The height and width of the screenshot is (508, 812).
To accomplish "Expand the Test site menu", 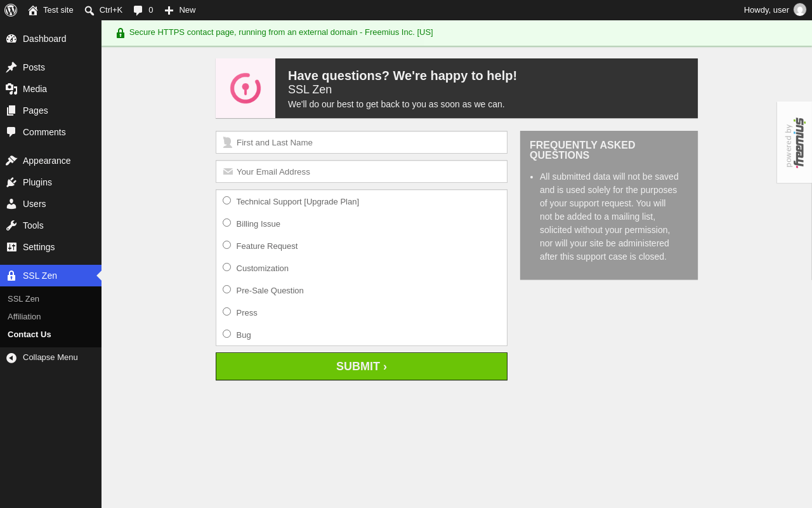I will pyautogui.click(x=51, y=10).
